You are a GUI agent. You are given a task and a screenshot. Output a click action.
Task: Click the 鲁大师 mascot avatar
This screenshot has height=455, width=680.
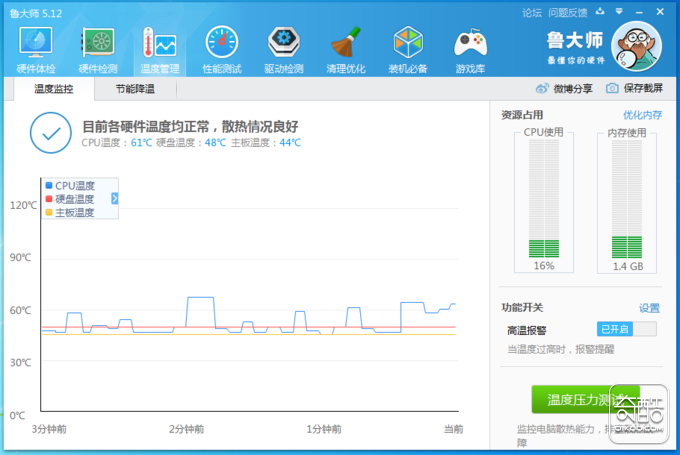636,46
